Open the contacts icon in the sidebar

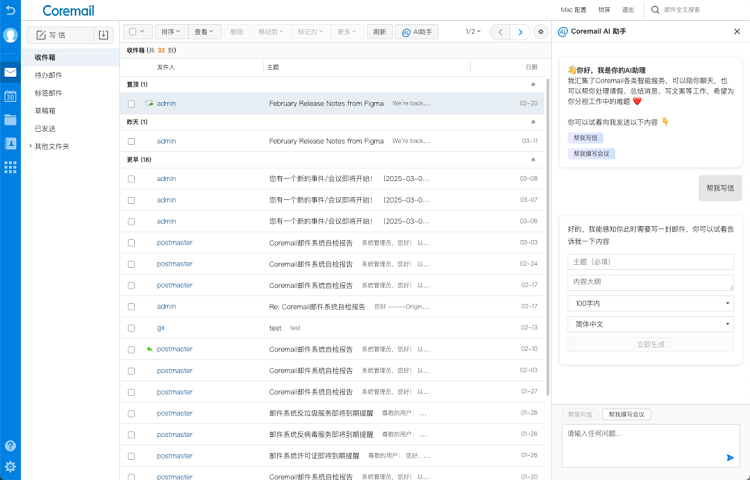(10, 143)
